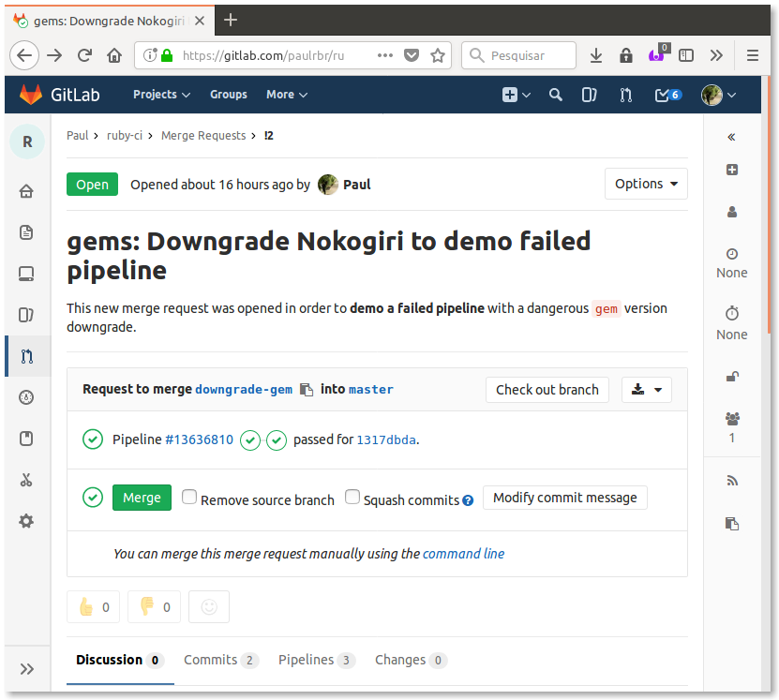779x700 pixels.
Task: Collapse the right sidebar with double chevron
Action: coord(731,137)
